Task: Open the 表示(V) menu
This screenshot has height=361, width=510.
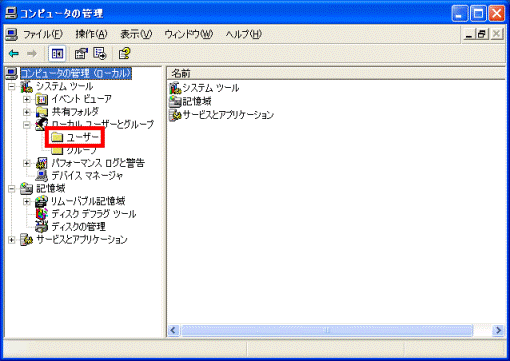Action: [136, 34]
